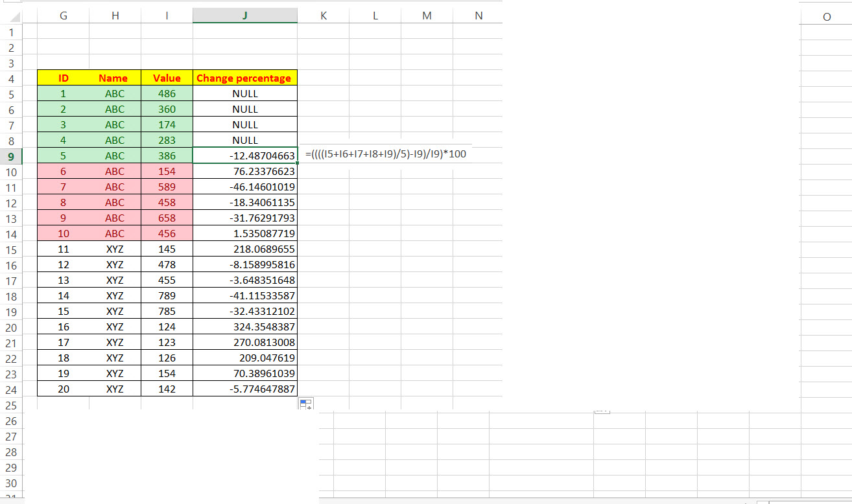This screenshot has height=504, width=852.
Task: Select the XYZ name cell in ID 15 row
Action: pos(115,311)
